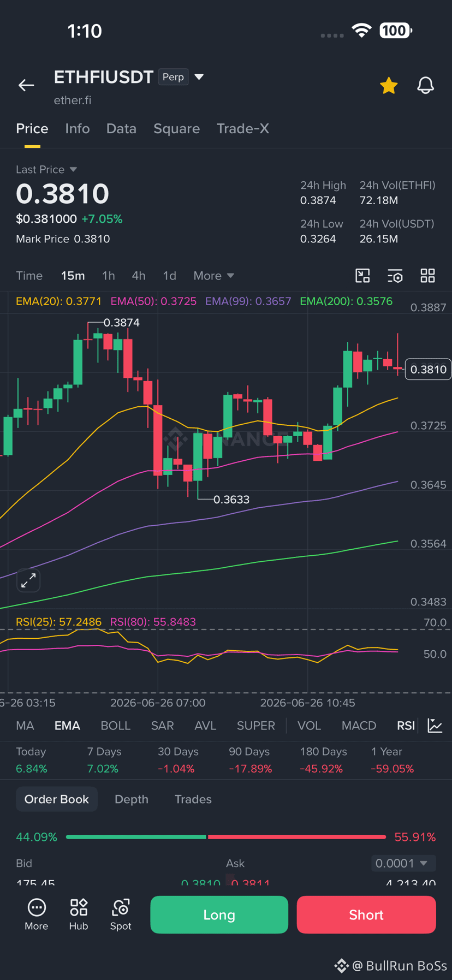This screenshot has width=452, height=980.
Task: Tap EMA(20): 0.3771 legend
Action: click(59, 301)
